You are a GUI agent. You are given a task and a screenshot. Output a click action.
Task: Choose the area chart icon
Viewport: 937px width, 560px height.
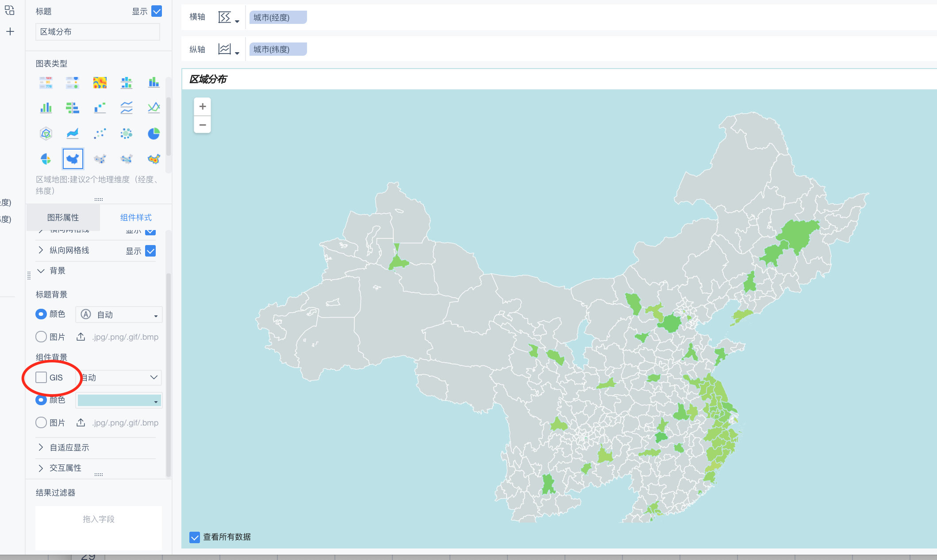coord(73,133)
